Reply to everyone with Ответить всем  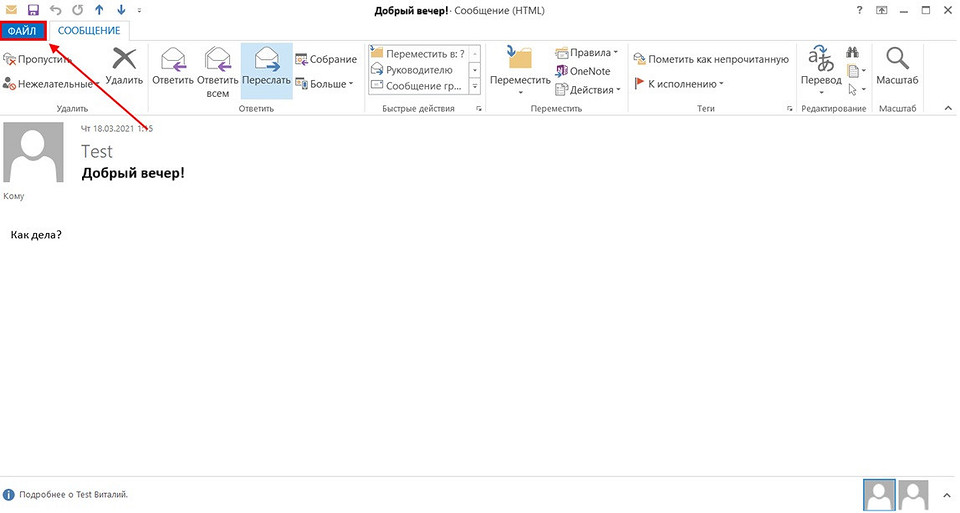pos(217,72)
